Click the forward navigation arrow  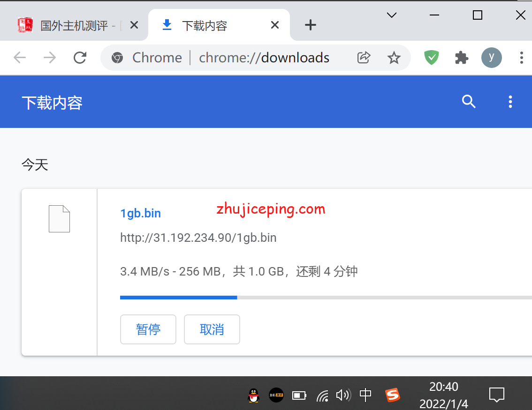pos(49,58)
